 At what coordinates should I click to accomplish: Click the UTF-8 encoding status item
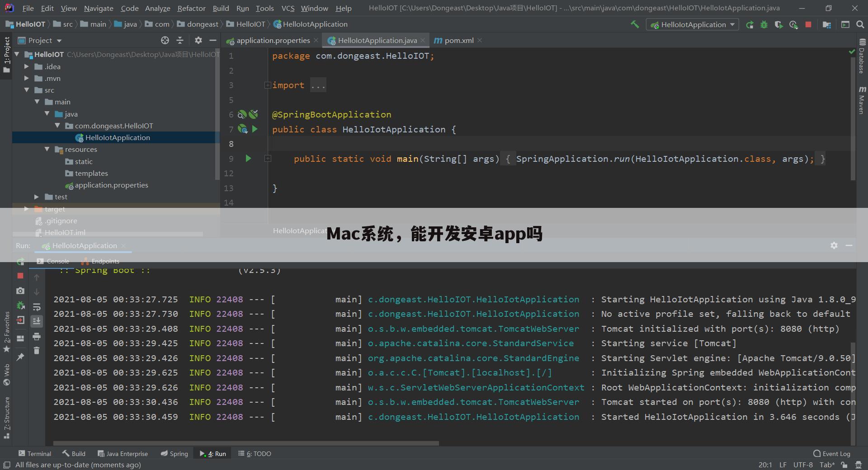pyautogui.click(x=803, y=465)
